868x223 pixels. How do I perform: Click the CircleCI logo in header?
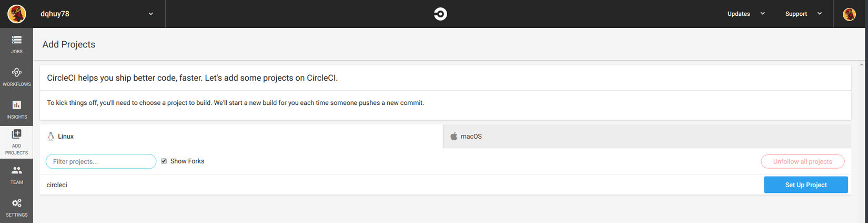coord(440,14)
